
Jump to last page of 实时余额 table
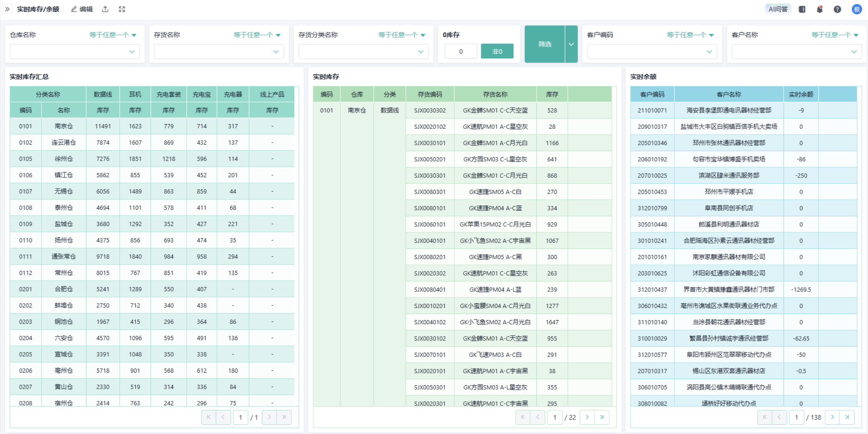pyautogui.click(x=847, y=417)
